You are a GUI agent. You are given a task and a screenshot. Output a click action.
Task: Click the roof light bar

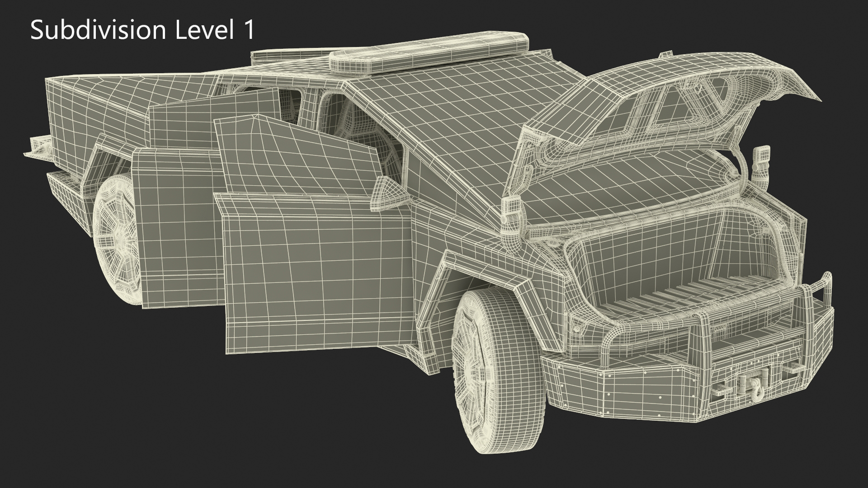[429, 52]
